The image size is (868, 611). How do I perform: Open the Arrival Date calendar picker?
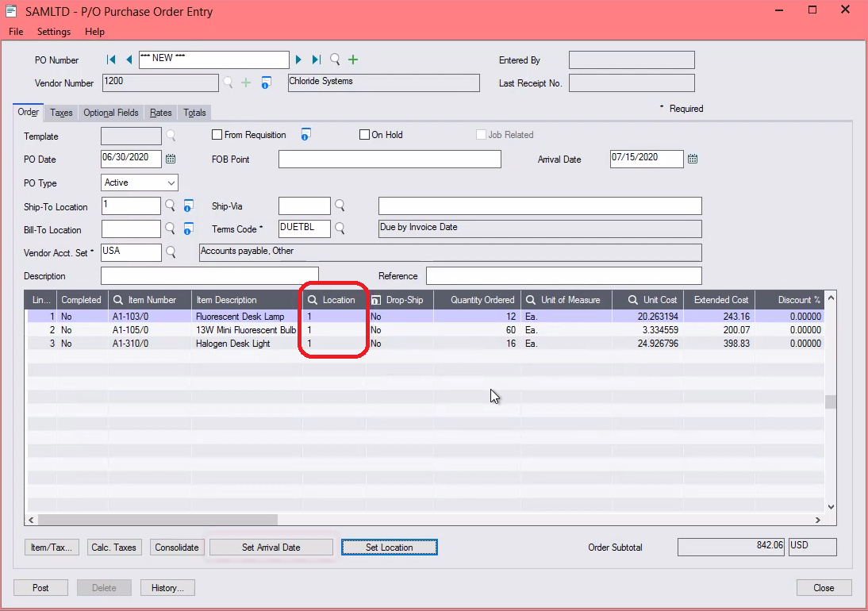click(x=692, y=159)
